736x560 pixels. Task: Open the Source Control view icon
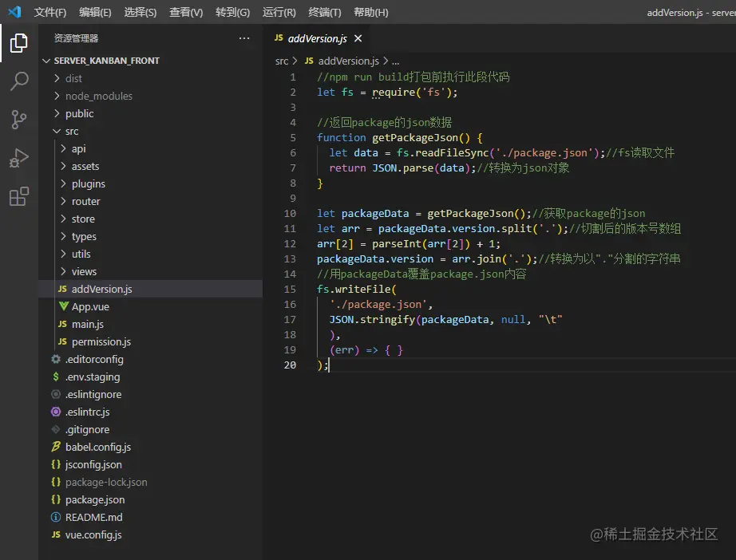tap(19, 120)
